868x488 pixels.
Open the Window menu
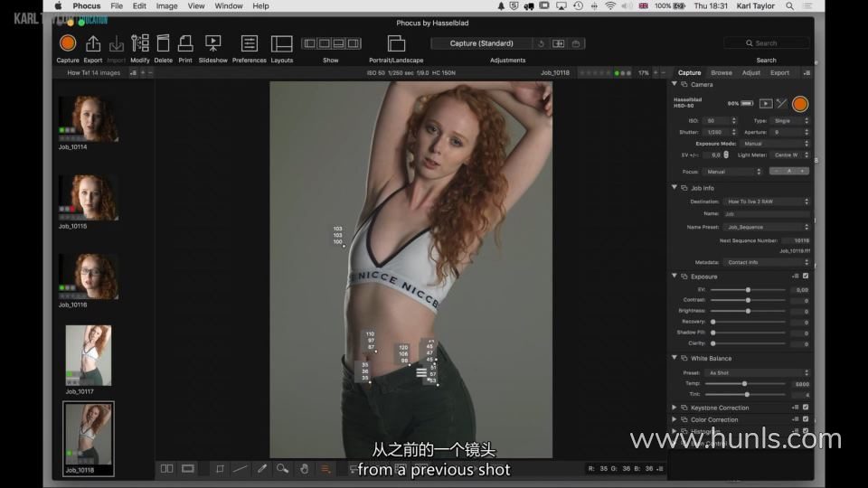click(x=229, y=6)
